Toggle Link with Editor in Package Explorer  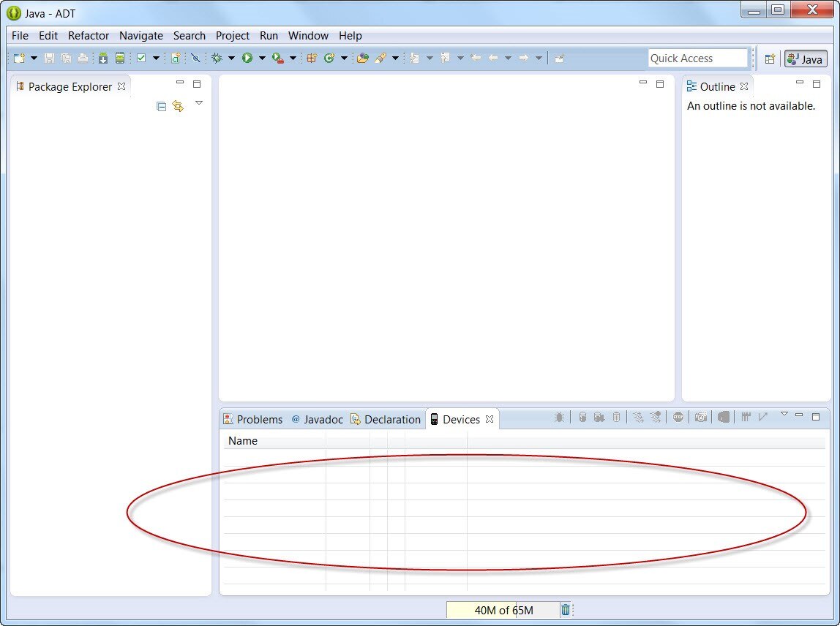[x=178, y=107]
